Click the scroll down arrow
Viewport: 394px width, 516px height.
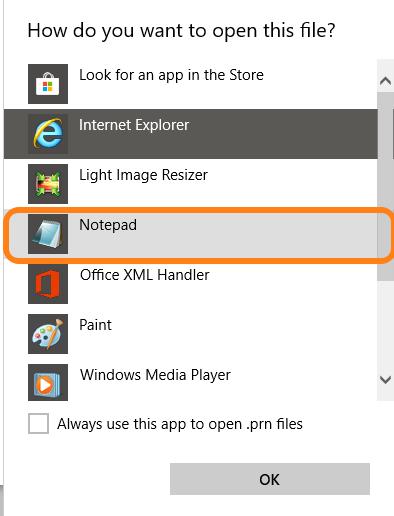pos(385,379)
